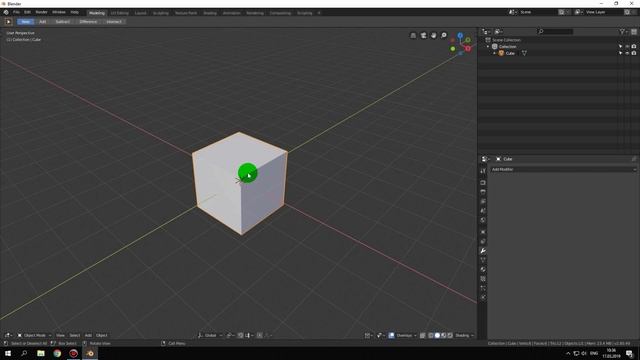Click the new view layer icon
Image resolution: width=640 pixels, height=360 pixels.
[627, 12]
